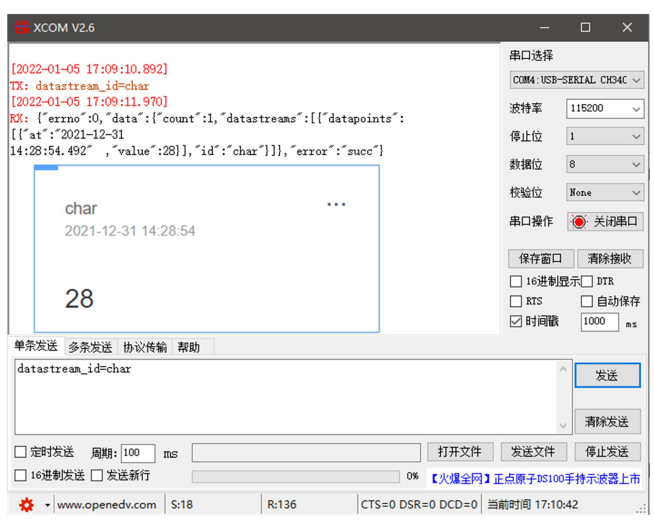Maximize the XCOM V2.6 window
The height and width of the screenshot is (521, 654).
[x=586, y=28]
